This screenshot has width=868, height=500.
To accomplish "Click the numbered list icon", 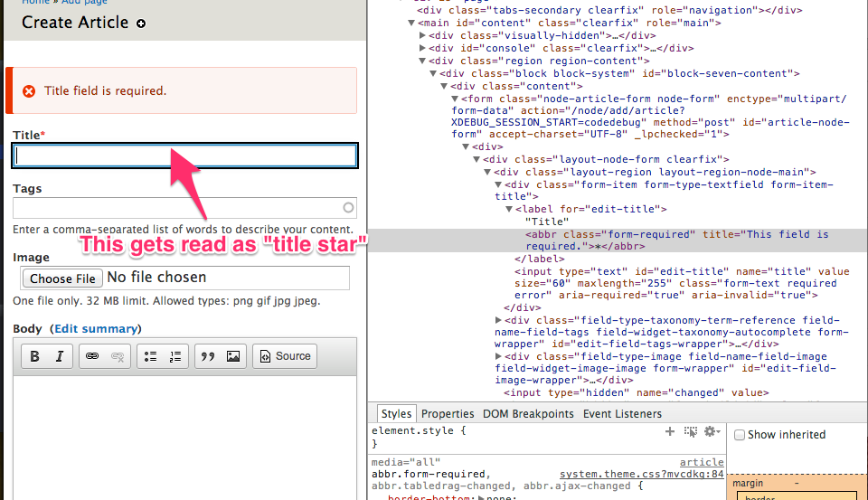I will point(175,356).
